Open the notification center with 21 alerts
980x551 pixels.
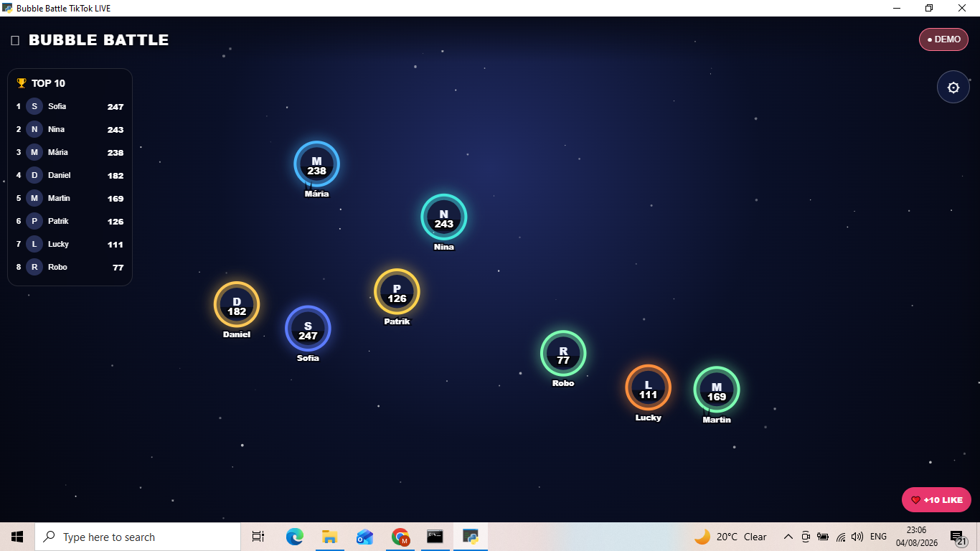(958, 537)
